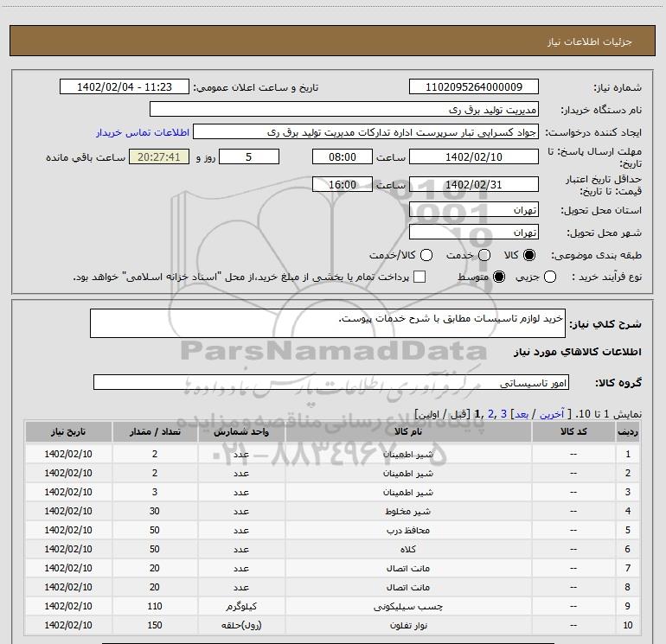Click the announcement date 1402/02/04 - 11:23 field
The image size is (666, 644).
[x=125, y=86]
